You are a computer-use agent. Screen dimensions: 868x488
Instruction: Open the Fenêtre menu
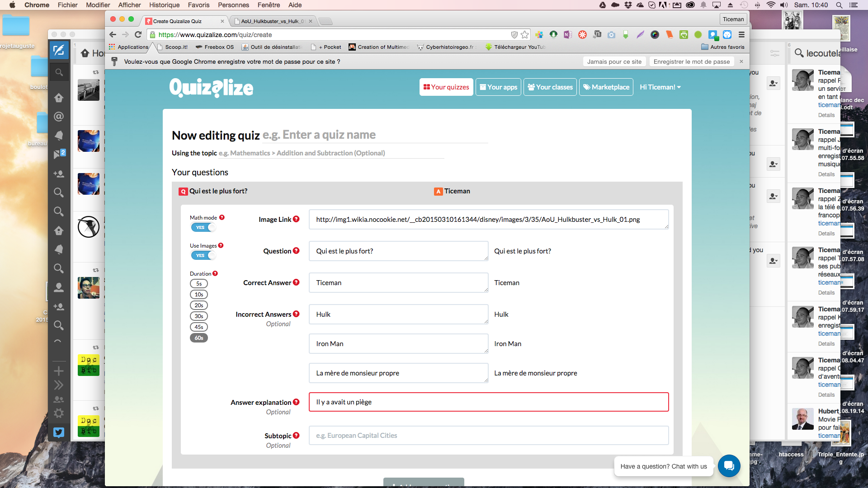[269, 5]
